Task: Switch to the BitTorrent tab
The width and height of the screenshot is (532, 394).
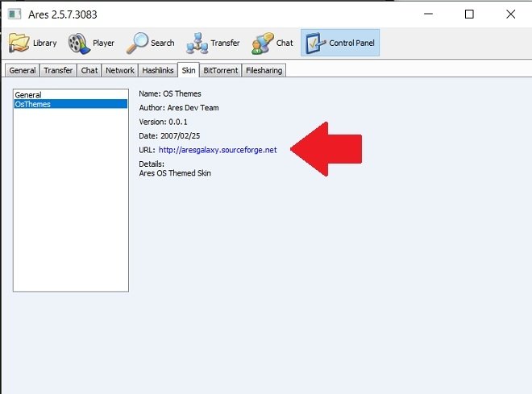Action: pyautogui.click(x=221, y=70)
